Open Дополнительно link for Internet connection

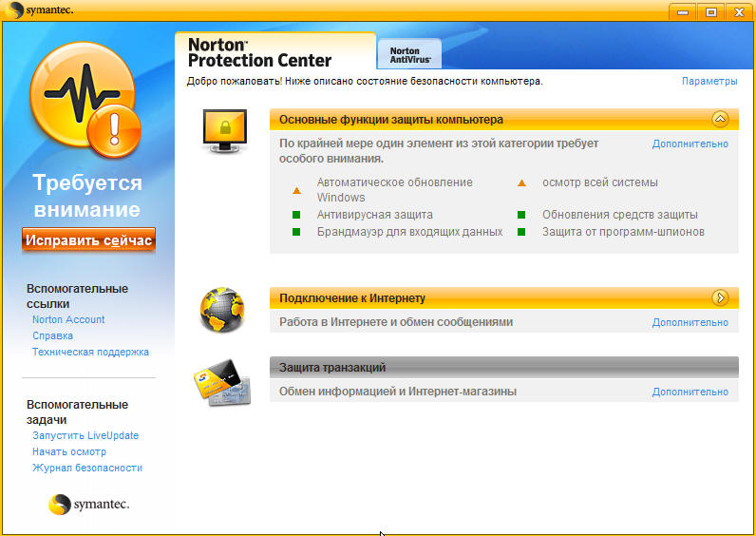pyautogui.click(x=690, y=322)
